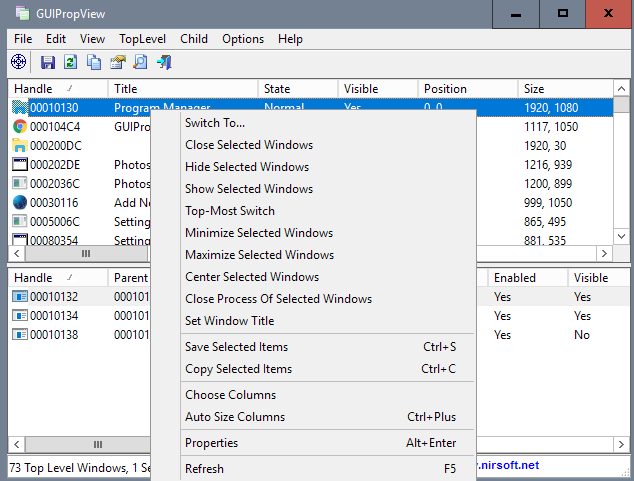Click the Chrome icon of row 000104C4

(x=19, y=127)
